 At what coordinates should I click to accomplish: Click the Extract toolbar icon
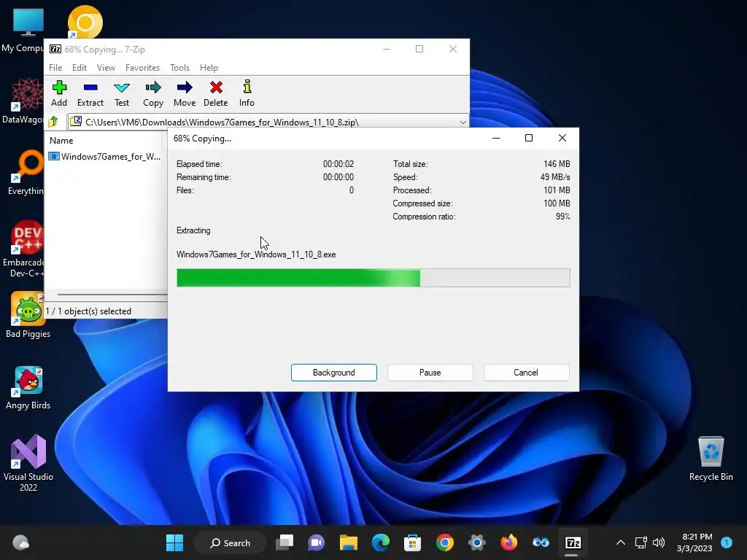[90, 93]
